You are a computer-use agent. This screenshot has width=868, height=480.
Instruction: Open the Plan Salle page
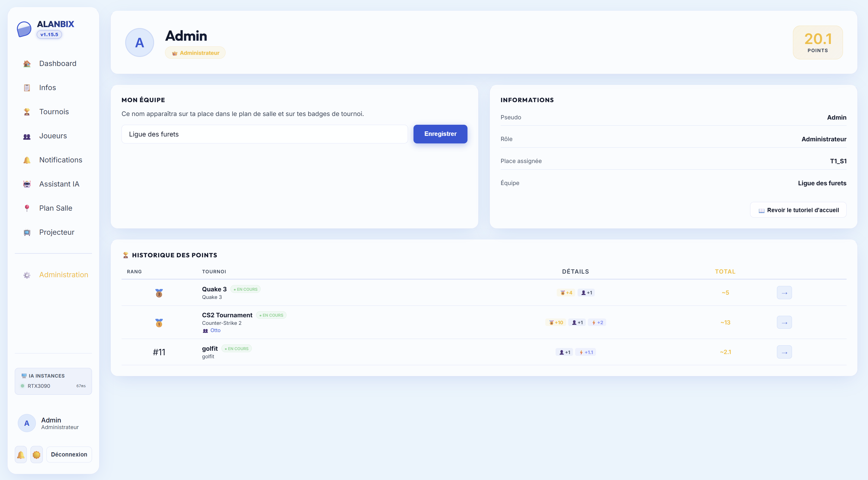tap(53, 208)
